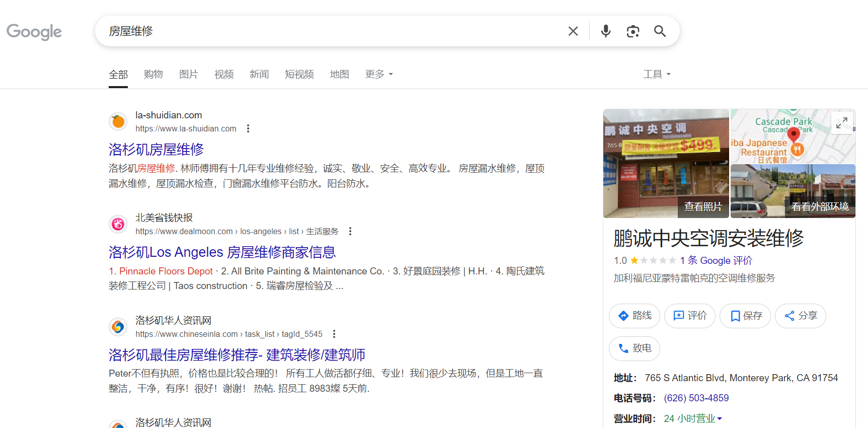The width and height of the screenshot is (868, 428).
Task: Call the business via 致电 button
Action: tap(635, 348)
